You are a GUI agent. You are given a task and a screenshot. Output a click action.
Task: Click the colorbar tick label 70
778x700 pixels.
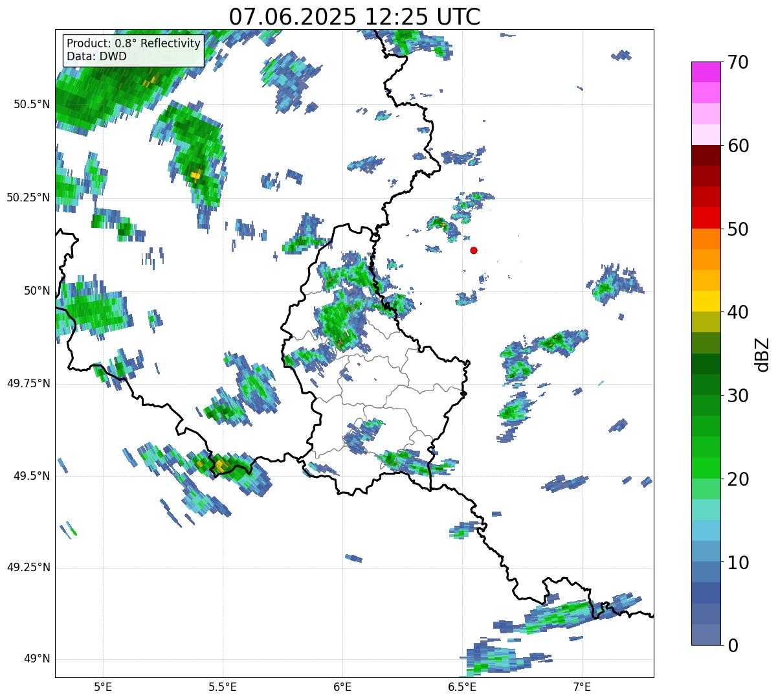(x=739, y=63)
